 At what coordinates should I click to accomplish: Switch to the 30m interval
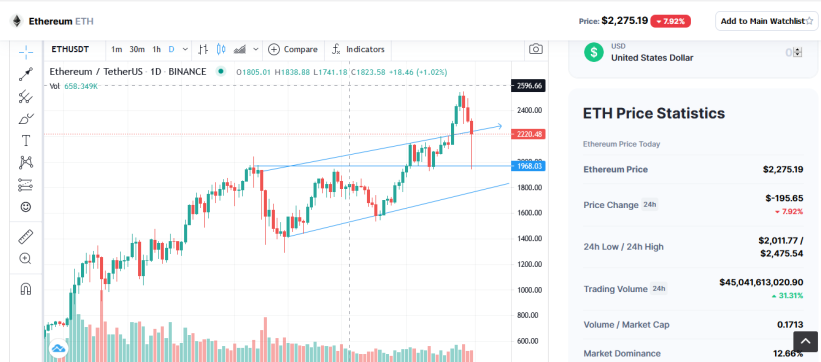[x=137, y=49]
